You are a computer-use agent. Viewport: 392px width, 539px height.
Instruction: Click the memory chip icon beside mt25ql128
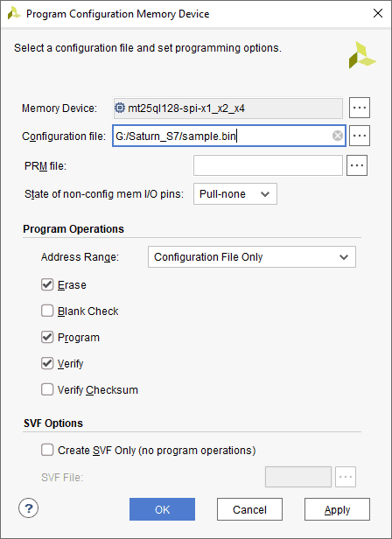point(120,108)
